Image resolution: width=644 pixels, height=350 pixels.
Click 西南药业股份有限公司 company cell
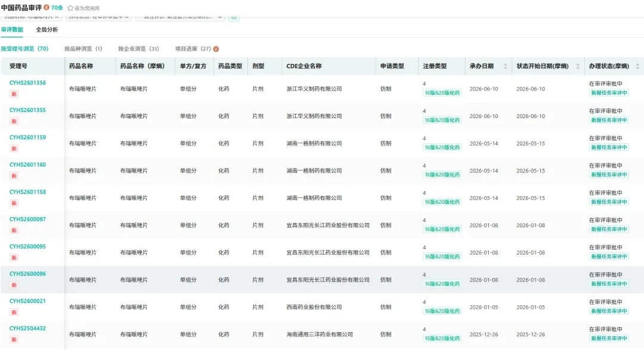point(314,307)
